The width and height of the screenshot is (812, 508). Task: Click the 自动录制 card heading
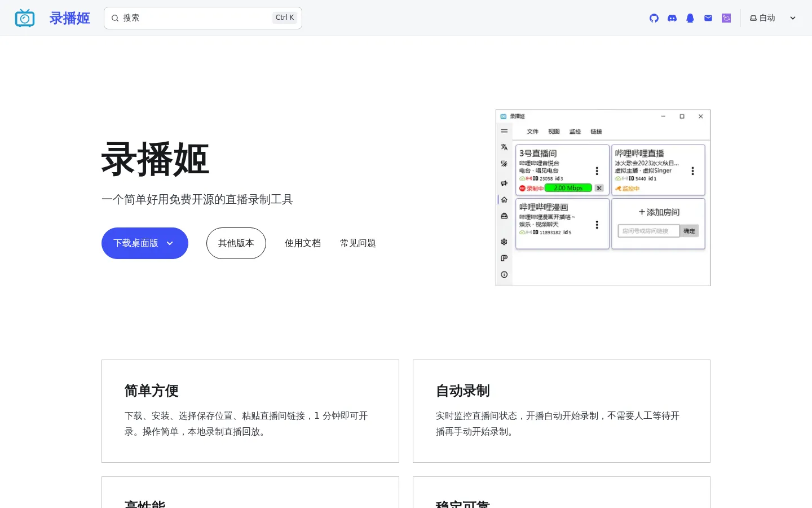point(463,391)
